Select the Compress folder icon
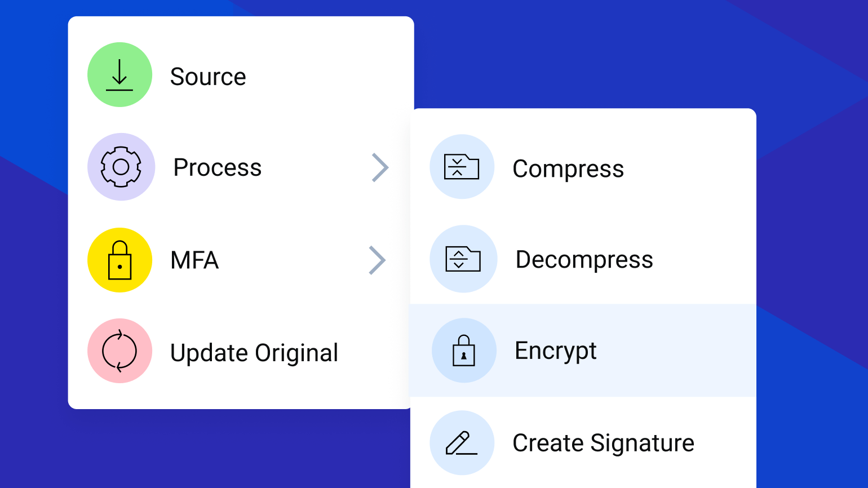 (462, 167)
